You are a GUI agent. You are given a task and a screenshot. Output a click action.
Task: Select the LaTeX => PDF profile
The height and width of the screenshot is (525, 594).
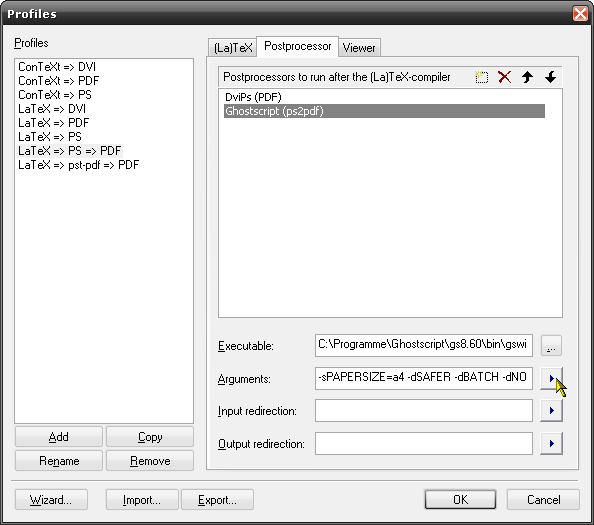pyautogui.click(x=53, y=123)
